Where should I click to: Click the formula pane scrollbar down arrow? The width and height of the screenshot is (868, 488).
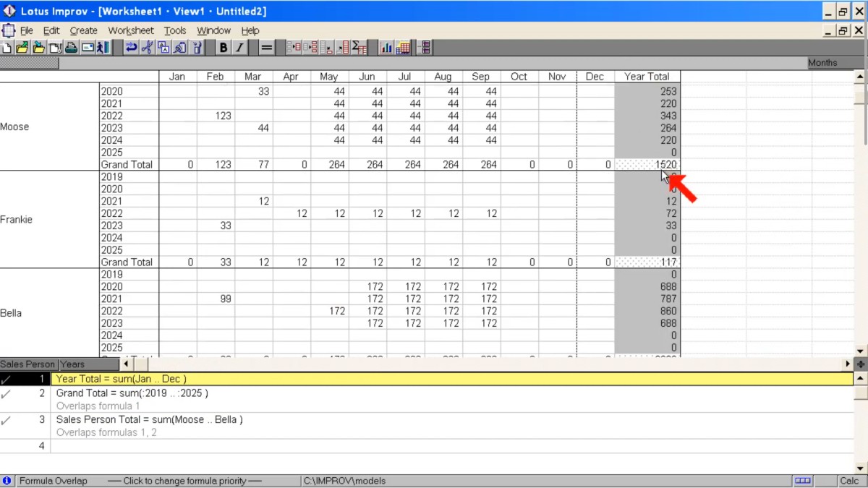(x=860, y=468)
